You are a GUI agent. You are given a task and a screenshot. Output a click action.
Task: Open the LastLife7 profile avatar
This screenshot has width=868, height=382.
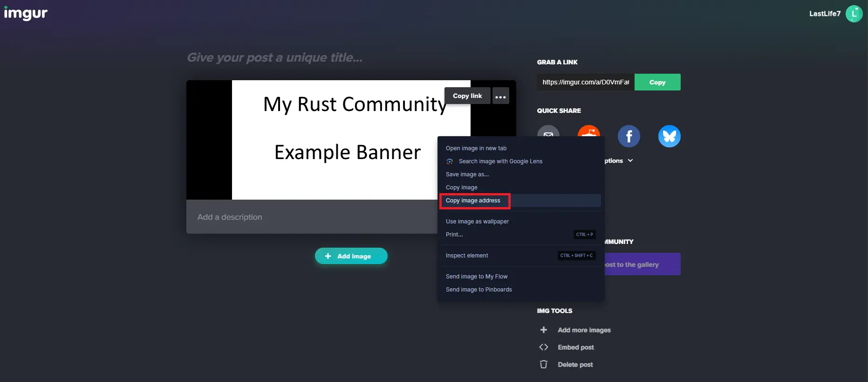point(854,14)
